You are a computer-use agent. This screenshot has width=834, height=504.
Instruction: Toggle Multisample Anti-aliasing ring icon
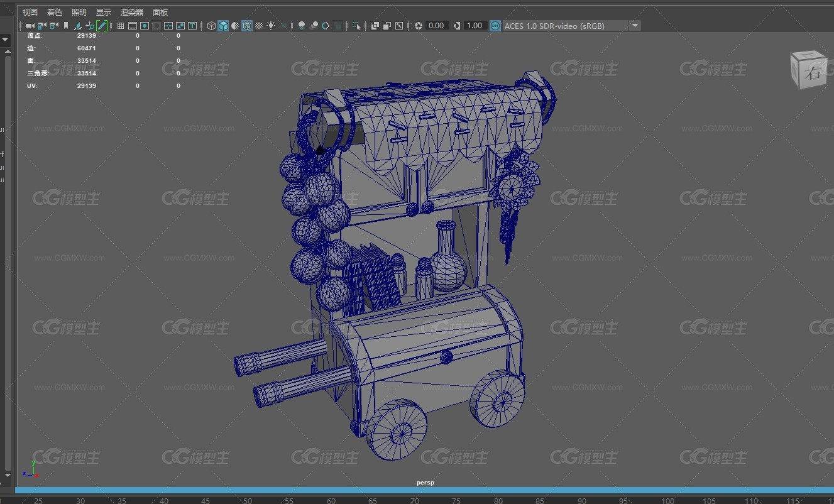click(x=326, y=26)
